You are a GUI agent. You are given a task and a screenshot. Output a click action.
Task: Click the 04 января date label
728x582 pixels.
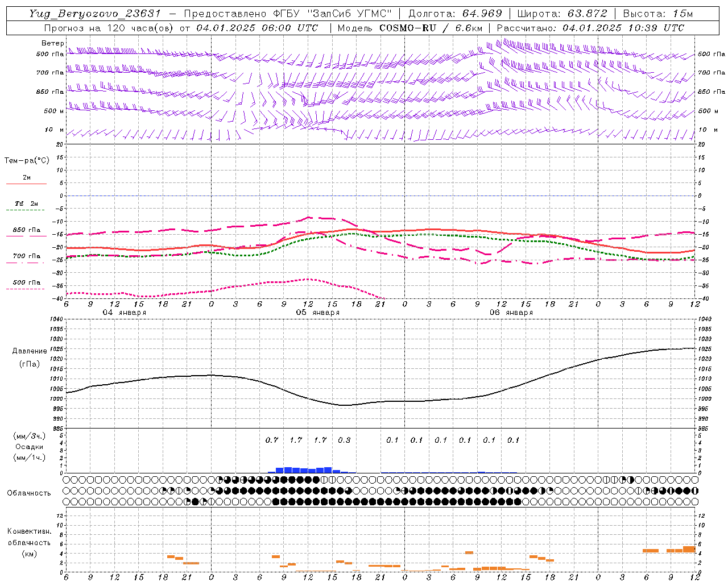pyautogui.click(x=124, y=313)
